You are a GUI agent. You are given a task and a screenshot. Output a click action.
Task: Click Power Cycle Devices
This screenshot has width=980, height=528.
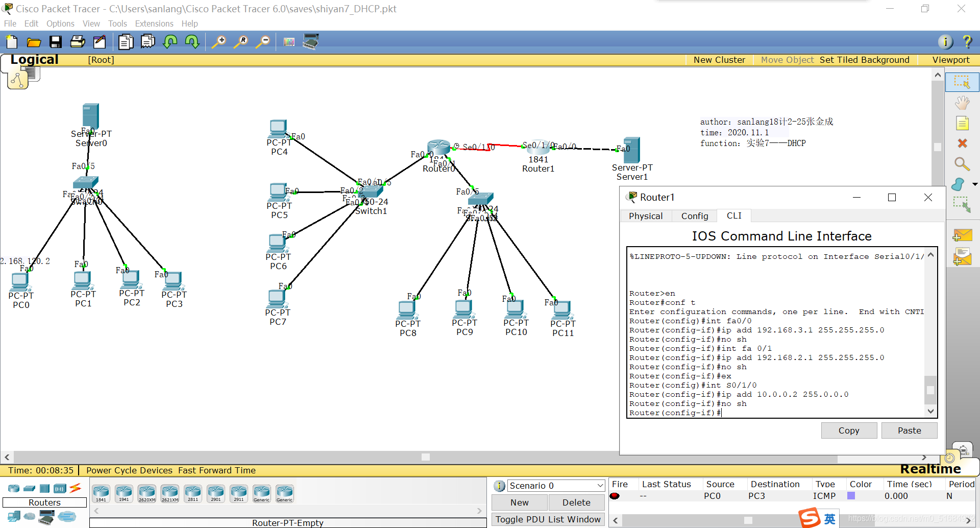(129, 470)
